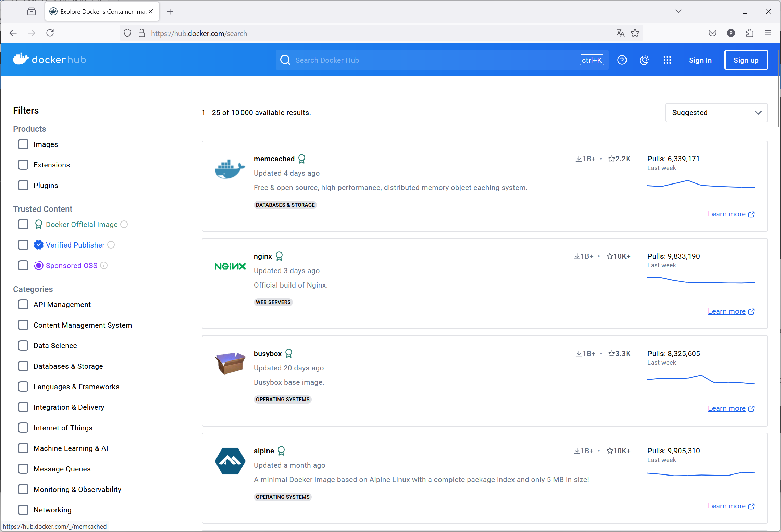Open the browser extensions puzzle icon

tap(749, 33)
